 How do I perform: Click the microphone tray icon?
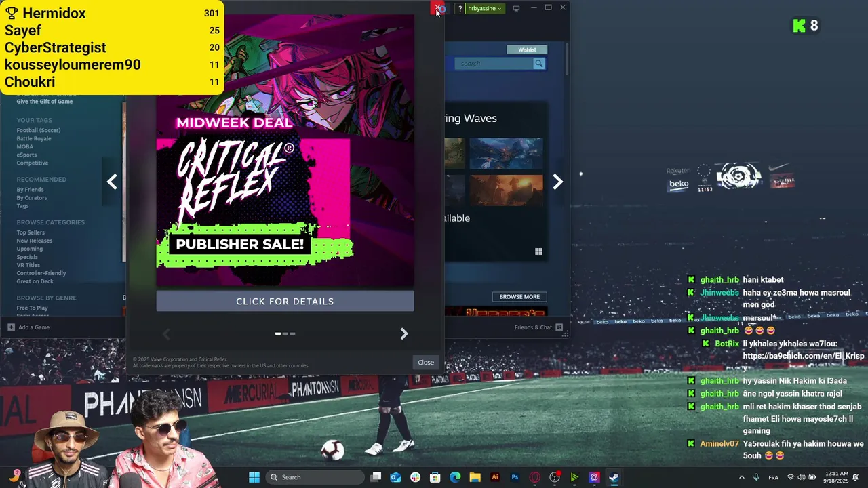(x=756, y=477)
